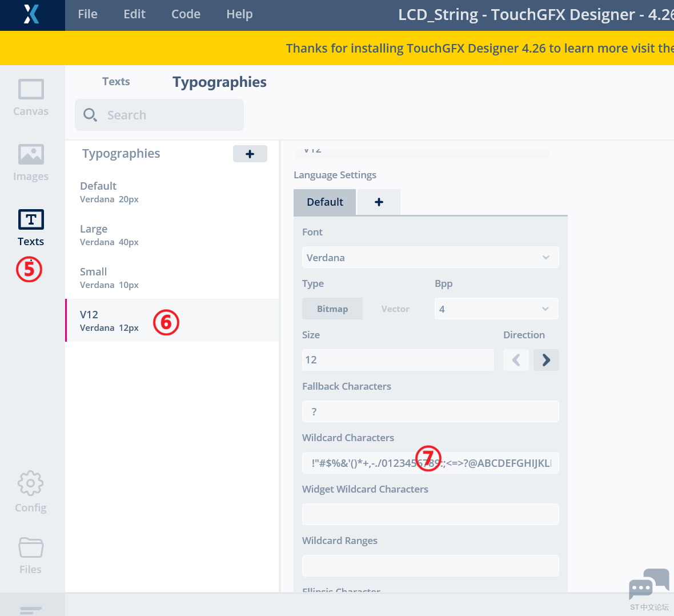Open the File menu
This screenshot has width=674, height=616.
(x=88, y=14)
